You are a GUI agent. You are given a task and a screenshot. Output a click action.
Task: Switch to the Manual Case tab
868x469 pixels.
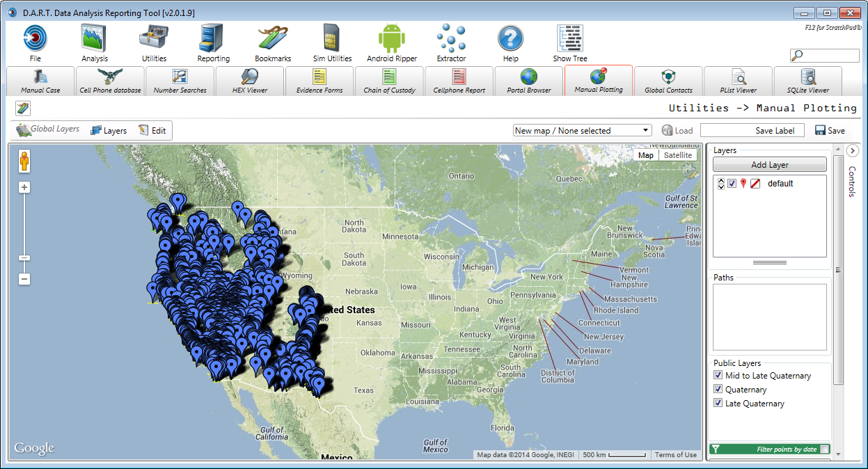[x=40, y=81]
